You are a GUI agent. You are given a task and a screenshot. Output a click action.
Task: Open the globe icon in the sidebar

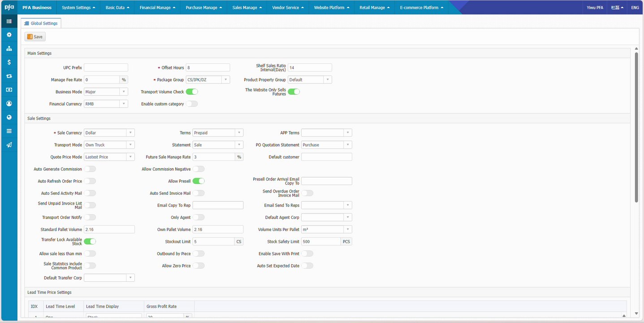click(x=9, y=118)
